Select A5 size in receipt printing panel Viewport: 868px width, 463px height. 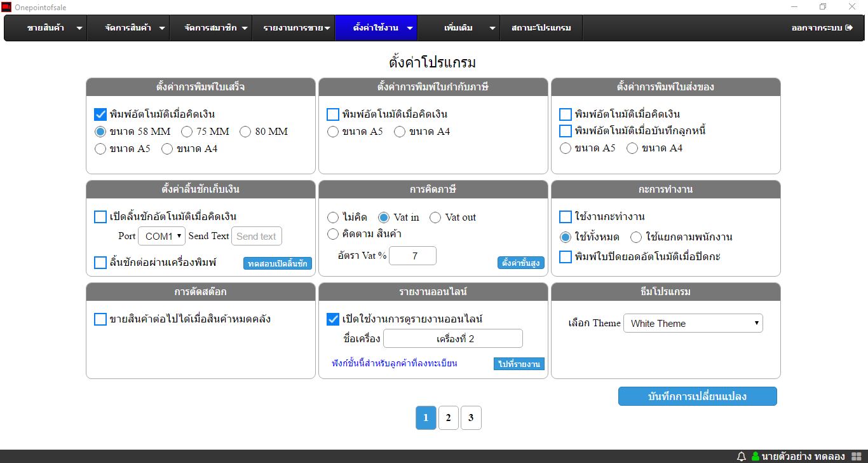tap(100, 149)
